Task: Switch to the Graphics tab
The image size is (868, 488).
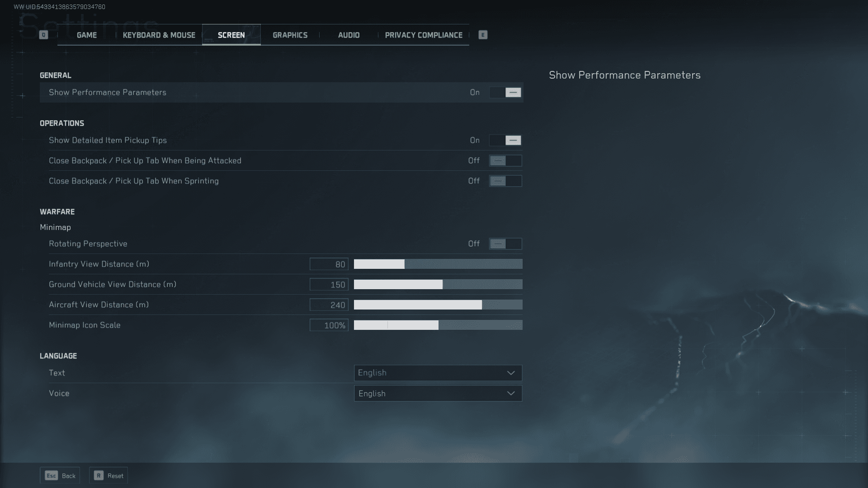Action: point(290,35)
